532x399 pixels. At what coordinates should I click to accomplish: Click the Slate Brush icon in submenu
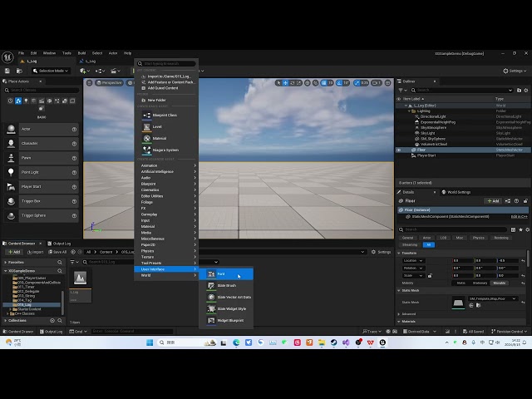tap(211, 286)
